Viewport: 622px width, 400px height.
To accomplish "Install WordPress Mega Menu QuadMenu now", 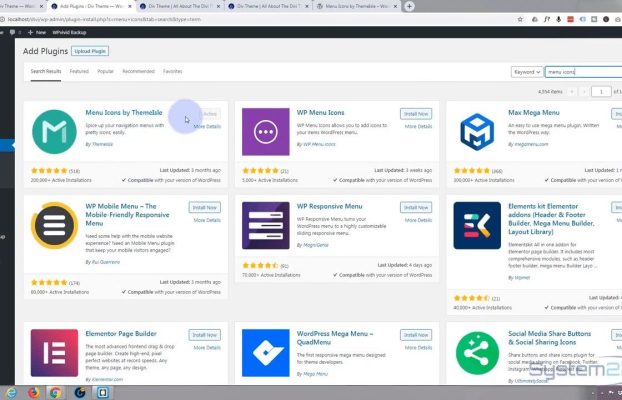I will pos(416,335).
